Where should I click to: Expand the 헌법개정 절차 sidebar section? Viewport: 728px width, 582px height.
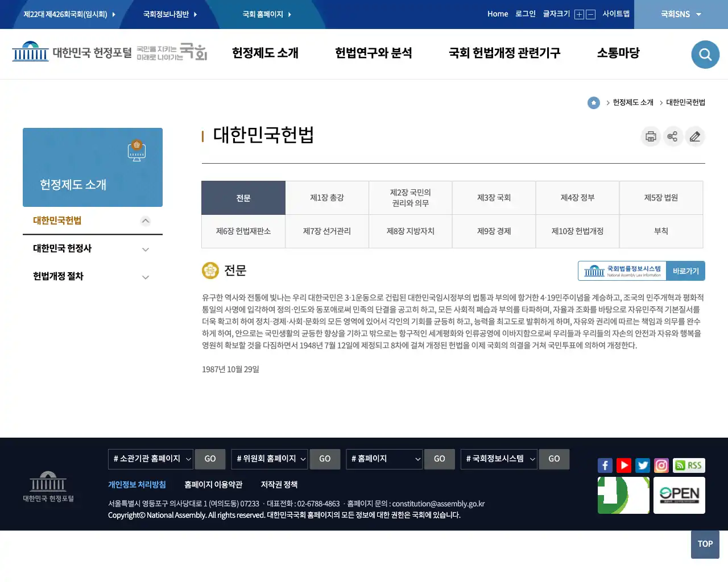tap(146, 277)
